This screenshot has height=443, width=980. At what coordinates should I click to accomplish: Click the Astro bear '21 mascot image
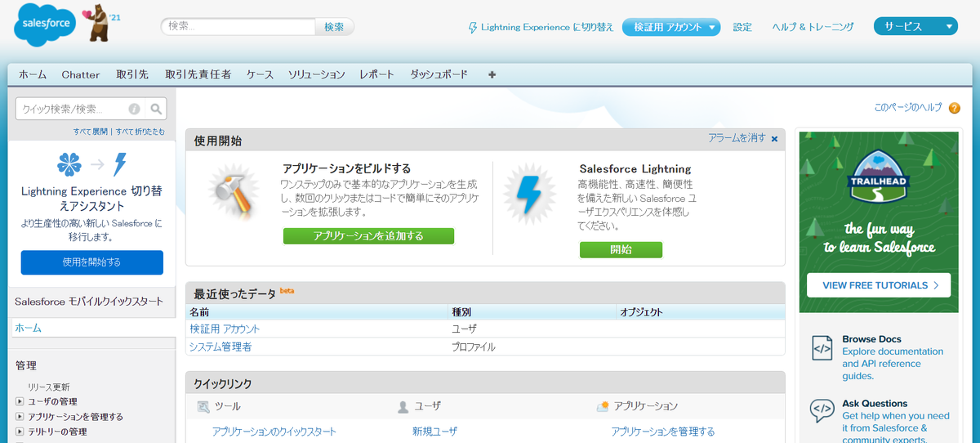[100, 25]
